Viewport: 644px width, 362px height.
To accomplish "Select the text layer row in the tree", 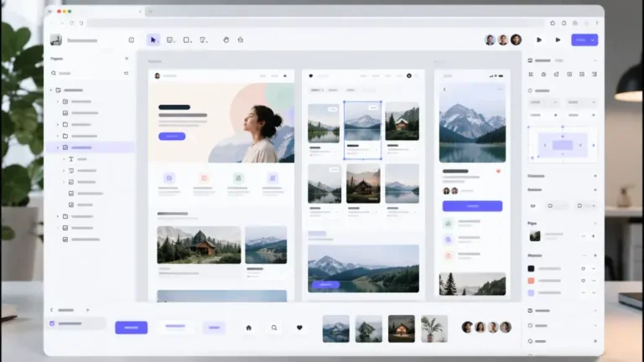I will coord(90,159).
